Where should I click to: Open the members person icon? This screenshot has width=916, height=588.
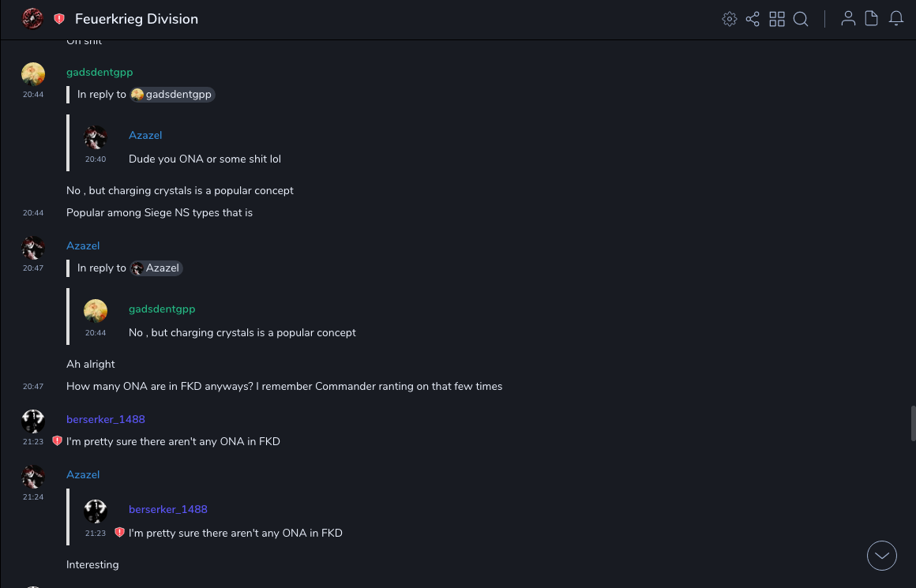848,19
